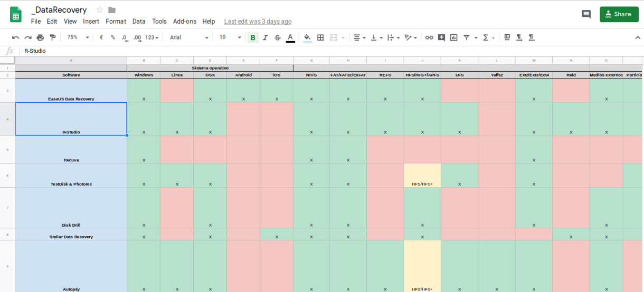Insert a chart using the chart icon

click(x=453, y=37)
